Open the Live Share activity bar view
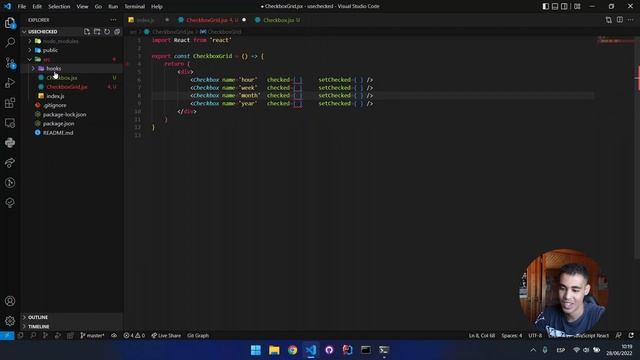 coord(10,163)
